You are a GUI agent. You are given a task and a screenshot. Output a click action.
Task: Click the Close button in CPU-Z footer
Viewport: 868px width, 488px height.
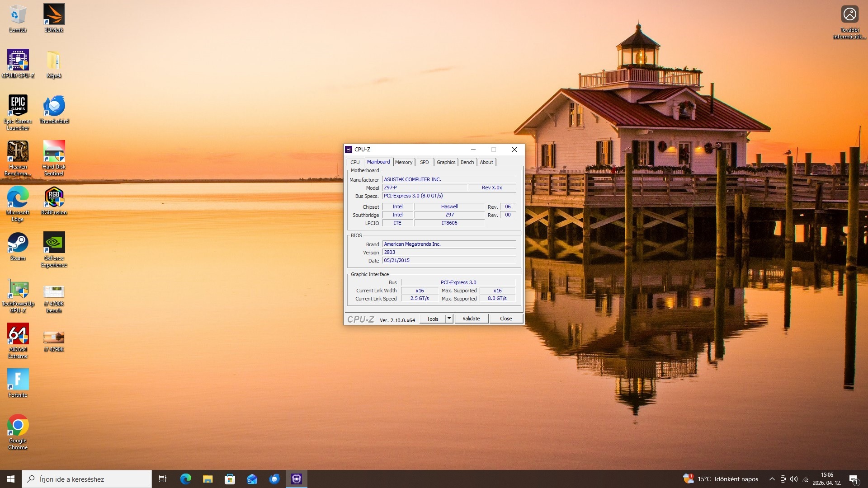505,319
